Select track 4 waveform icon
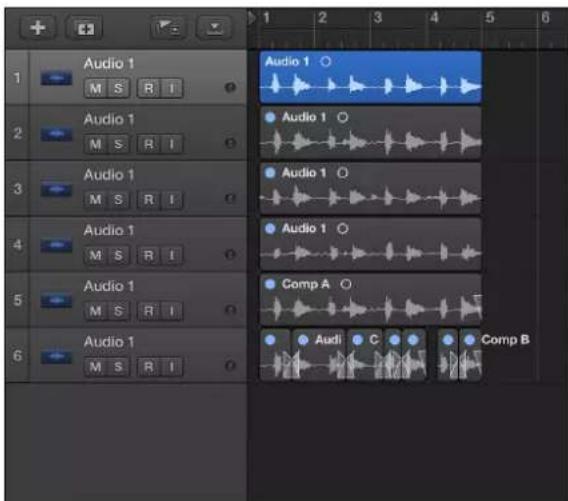568x501 pixels. pos(56,246)
